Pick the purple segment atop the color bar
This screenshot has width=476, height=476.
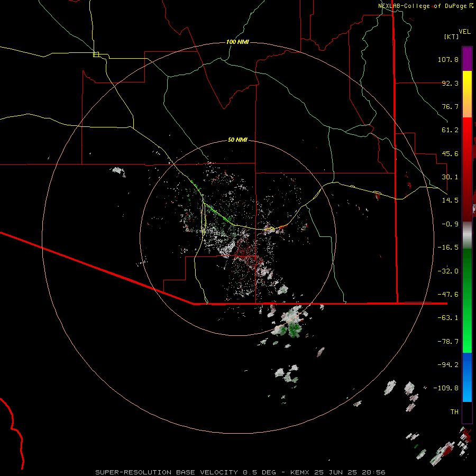467,59
